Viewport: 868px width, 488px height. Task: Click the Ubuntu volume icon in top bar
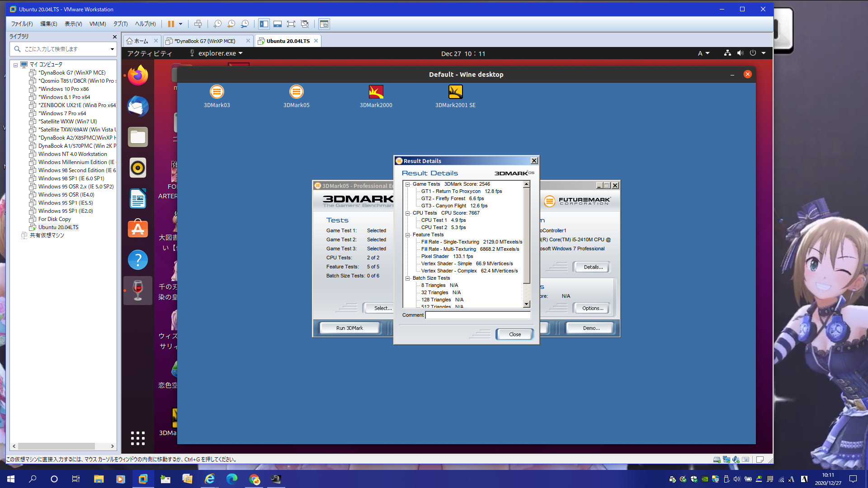(740, 53)
